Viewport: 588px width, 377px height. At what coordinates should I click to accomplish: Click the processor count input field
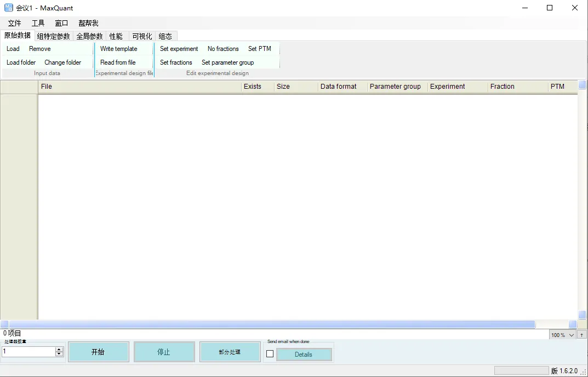[x=28, y=351]
